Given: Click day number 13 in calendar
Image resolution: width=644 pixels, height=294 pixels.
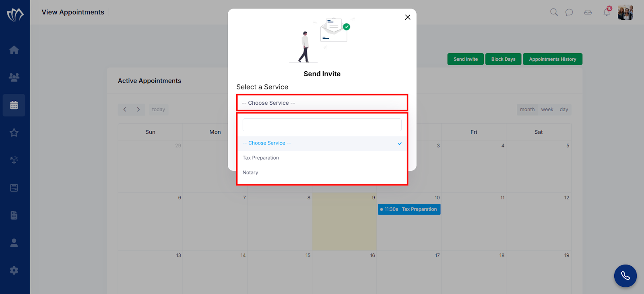Looking at the screenshot, I should 178,255.
